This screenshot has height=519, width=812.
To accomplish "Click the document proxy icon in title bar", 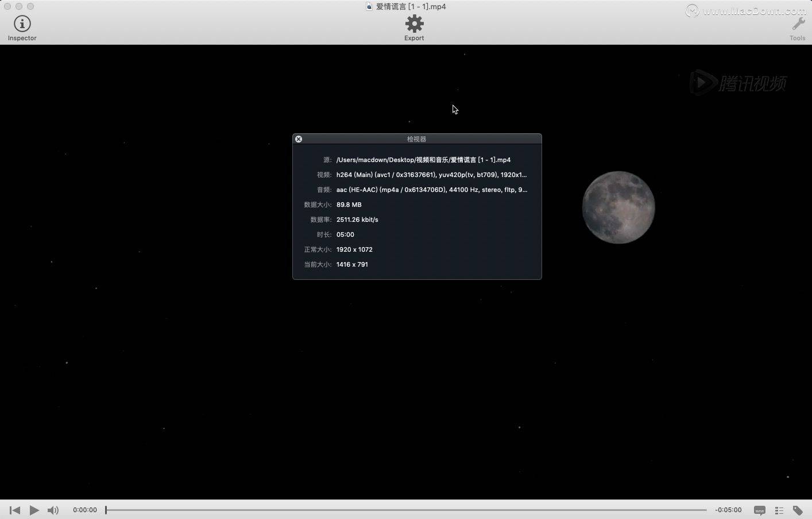I will 369,7.
